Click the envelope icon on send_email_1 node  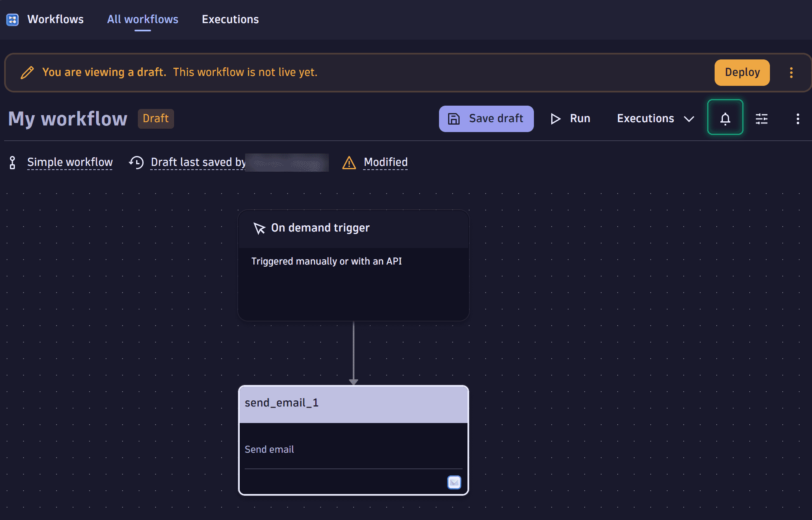coord(453,482)
